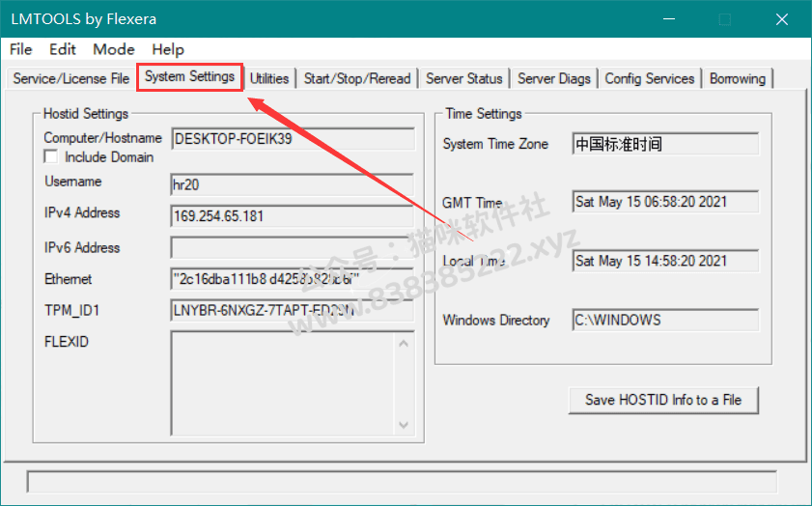812x506 pixels.
Task: Open the Start/Stop/Reread tab
Action: pyautogui.click(x=357, y=79)
